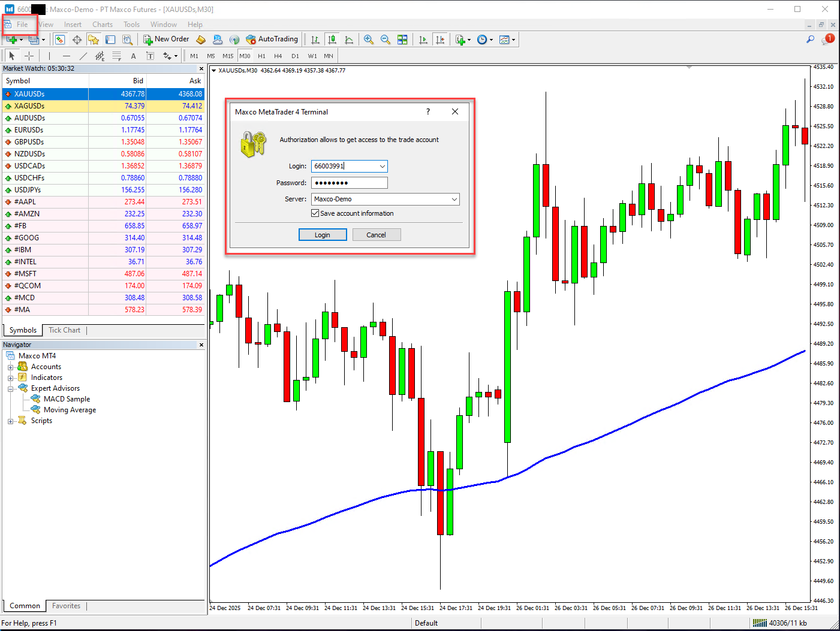Toggle the AutoTrading button
The height and width of the screenshot is (631, 840).
(272, 40)
